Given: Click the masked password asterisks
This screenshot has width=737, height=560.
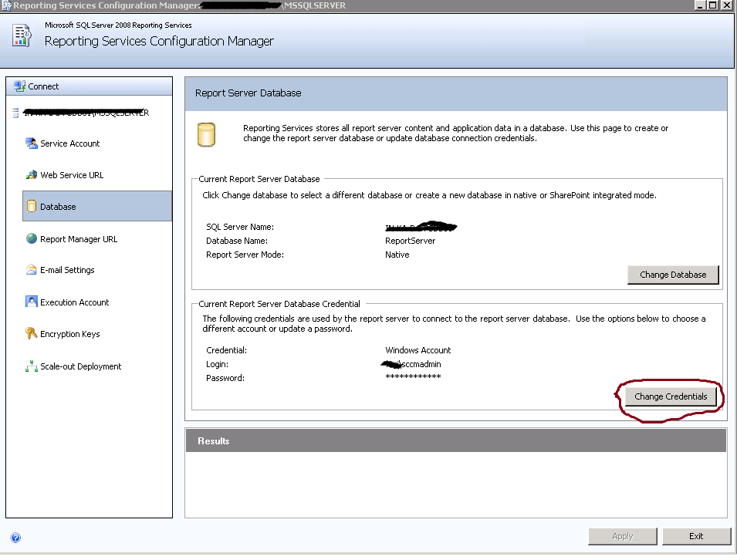Looking at the screenshot, I should [413, 376].
